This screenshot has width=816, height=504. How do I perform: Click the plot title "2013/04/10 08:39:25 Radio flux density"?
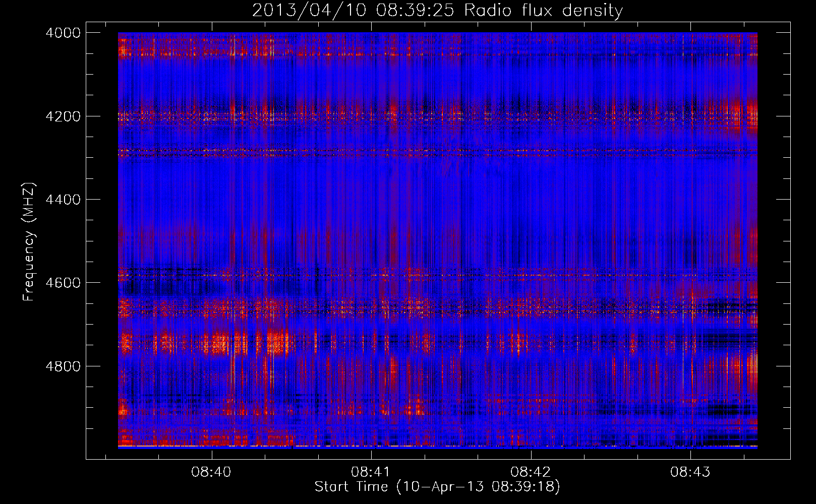coord(437,10)
